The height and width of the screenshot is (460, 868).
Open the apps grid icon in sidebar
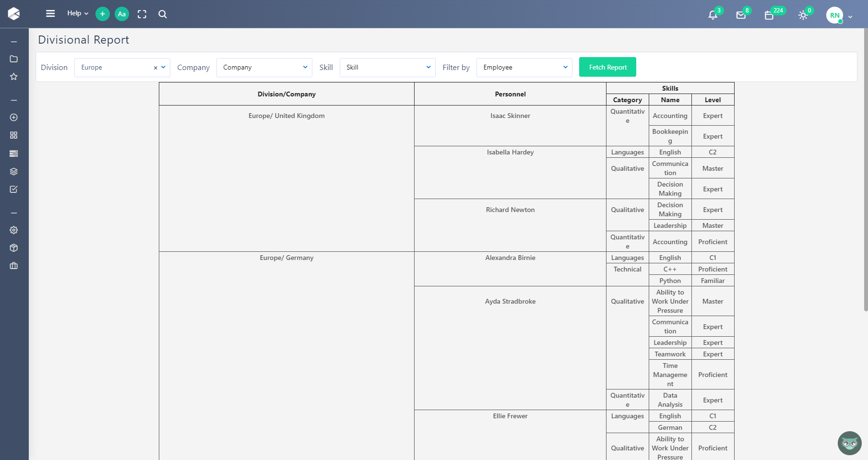pyautogui.click(x=14, y=135)
